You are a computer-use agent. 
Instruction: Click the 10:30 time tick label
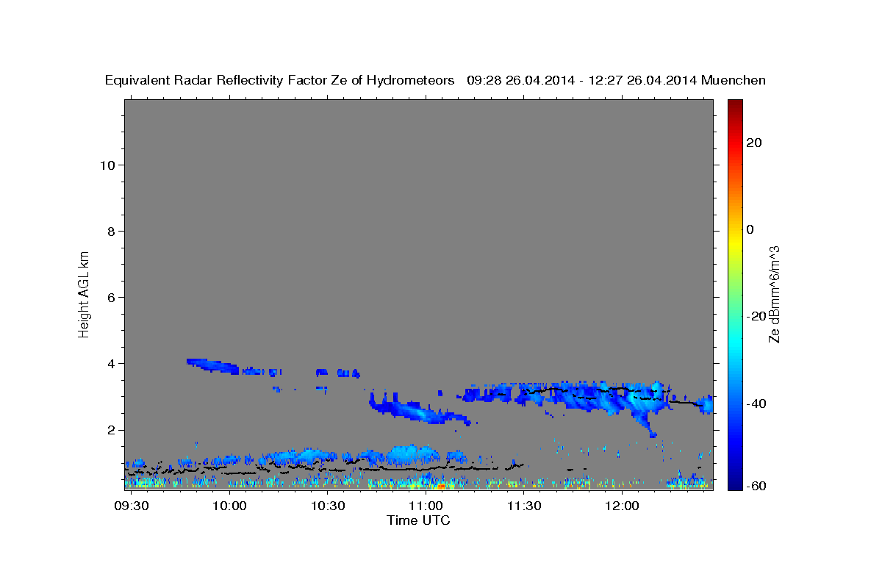click(328, 506)
